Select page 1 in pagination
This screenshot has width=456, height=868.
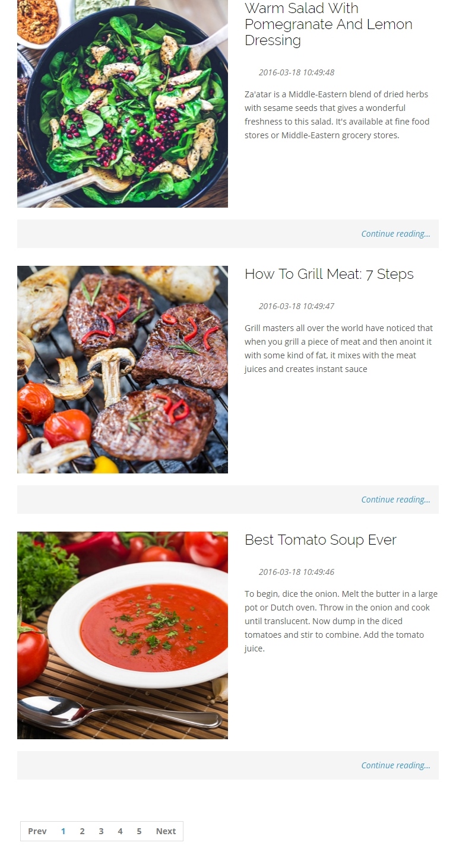(x=64, y=831)
